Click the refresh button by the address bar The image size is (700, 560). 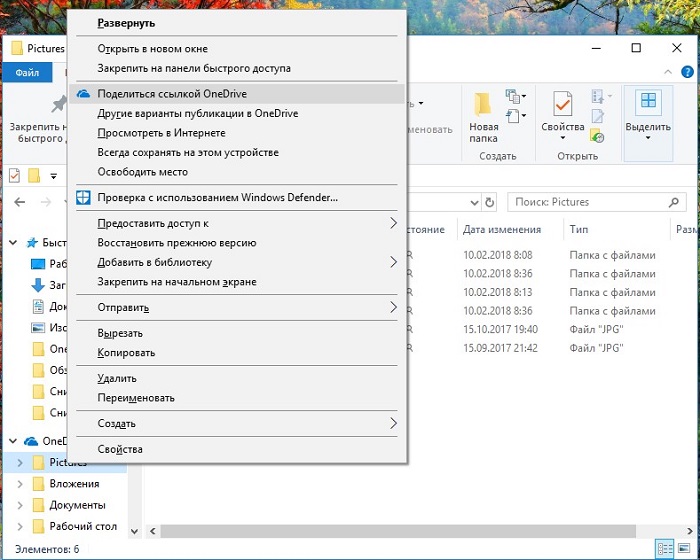coord(489,203)
